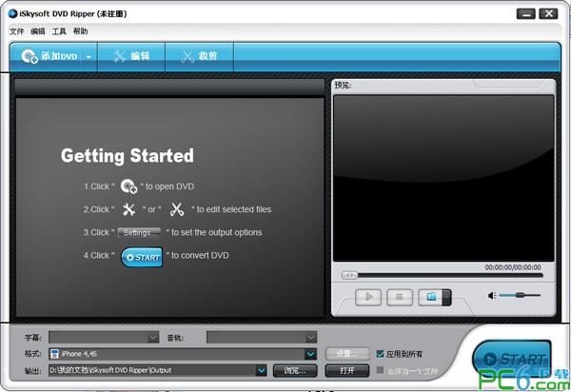
Task: Click the Settings button image in step 3
Action: pos(139,232)
